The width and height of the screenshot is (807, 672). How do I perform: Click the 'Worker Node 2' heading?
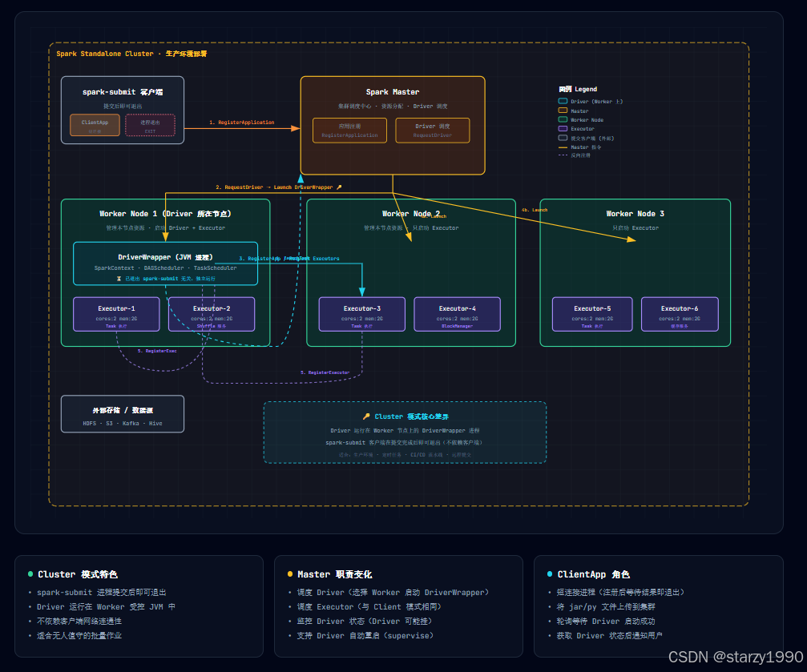[x=410, y=214]
